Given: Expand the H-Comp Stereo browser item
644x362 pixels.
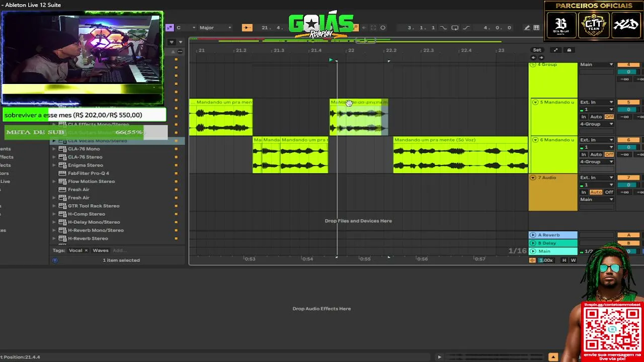Looking at the screenshot, I should [x=54, y=214].
